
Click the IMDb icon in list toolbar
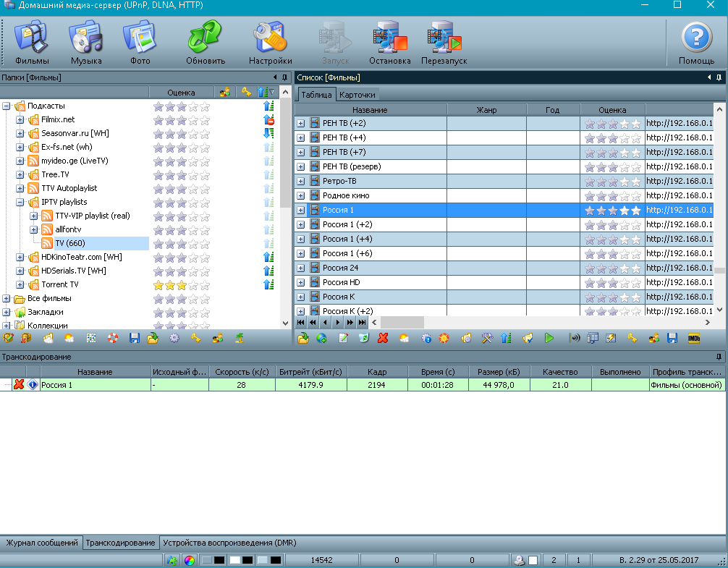pyautogui.click(x=693, y=338)
